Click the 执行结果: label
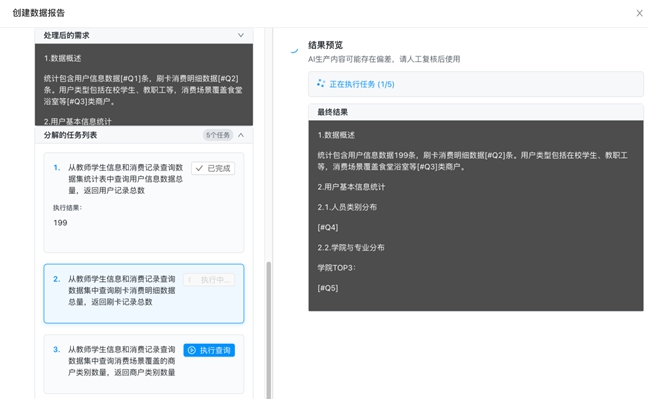 pos(67,208)
